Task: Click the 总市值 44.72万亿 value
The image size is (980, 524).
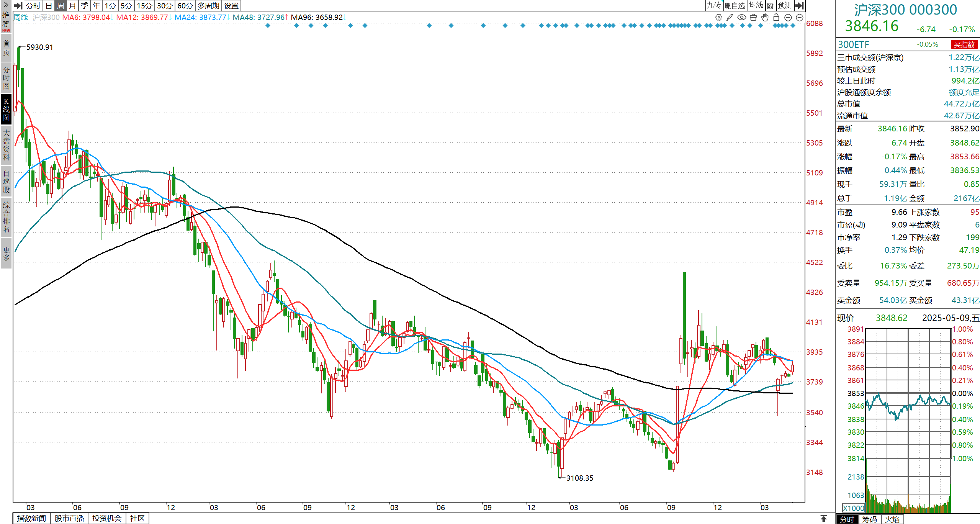Action: [961, 104]
